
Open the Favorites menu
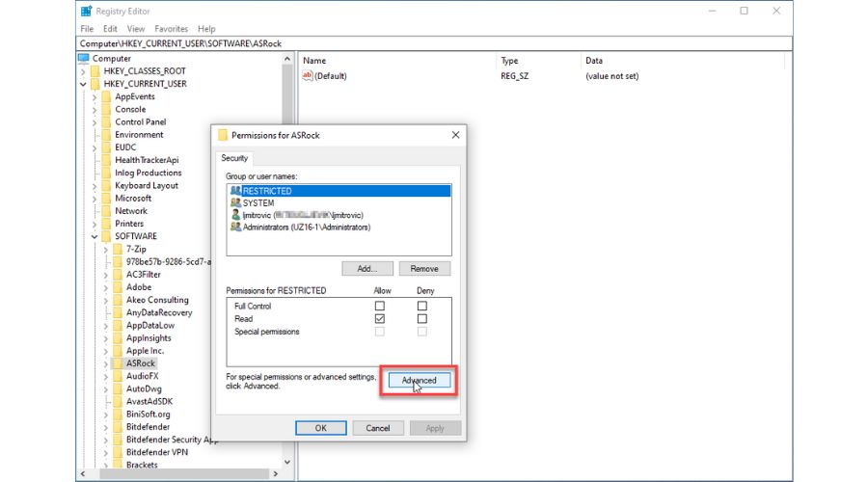(171, 29)
